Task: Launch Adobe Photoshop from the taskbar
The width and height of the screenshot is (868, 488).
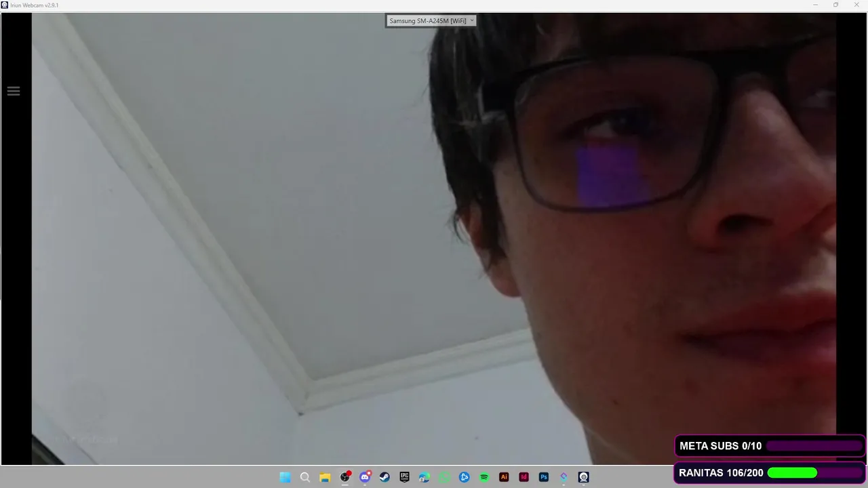Action: [x=544, y=477]
